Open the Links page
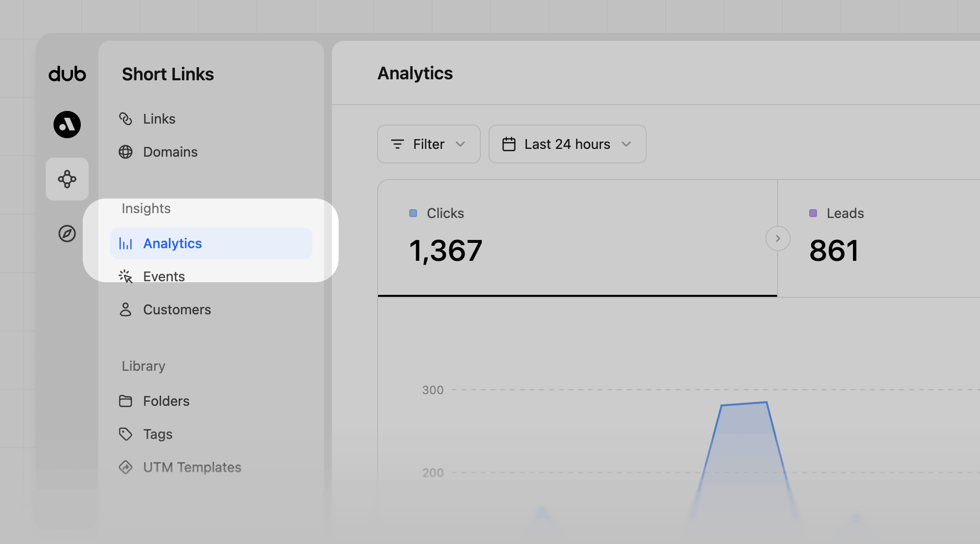980x544 pixels. pos(211,119)
